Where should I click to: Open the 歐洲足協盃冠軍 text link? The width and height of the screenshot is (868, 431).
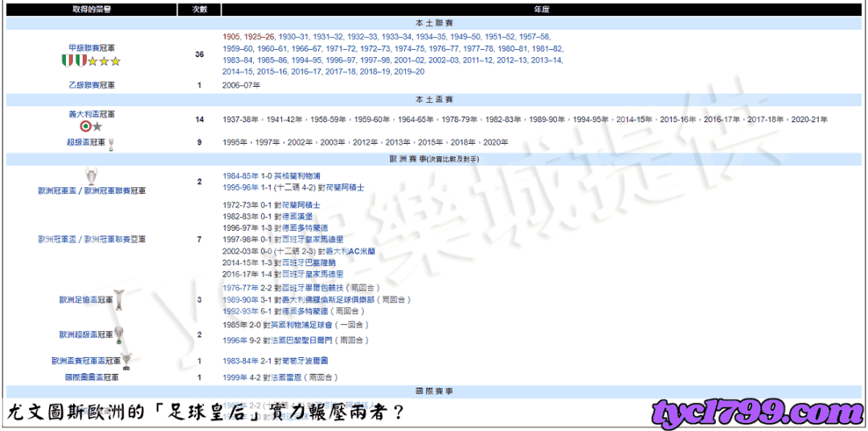pyautogui.click(x=86, y=300)
